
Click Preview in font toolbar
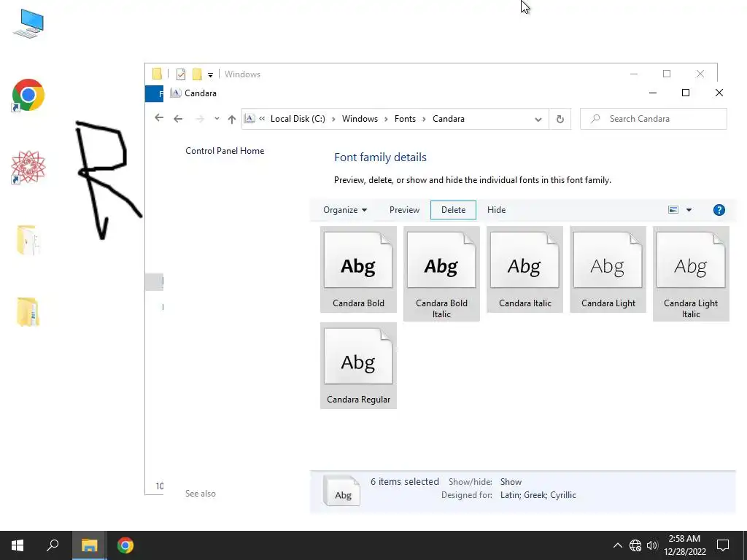[x=404, y=210]
